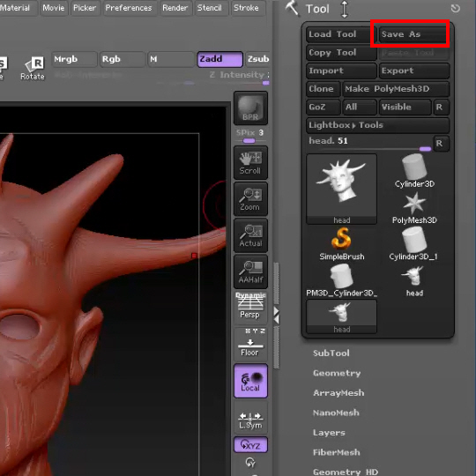Set canvas to Actual size
This screenshot has height=476, width=476.
(250, 235)
